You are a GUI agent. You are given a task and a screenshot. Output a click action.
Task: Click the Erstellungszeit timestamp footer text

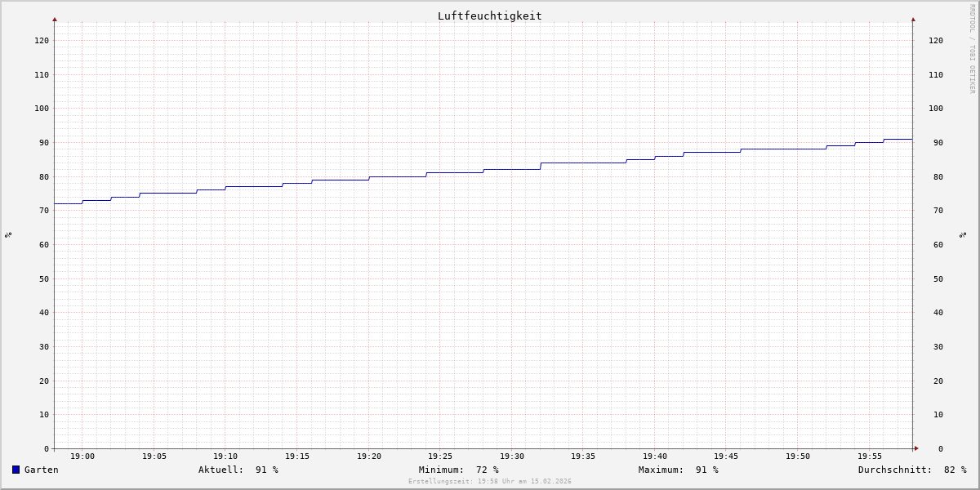[489, 482]
